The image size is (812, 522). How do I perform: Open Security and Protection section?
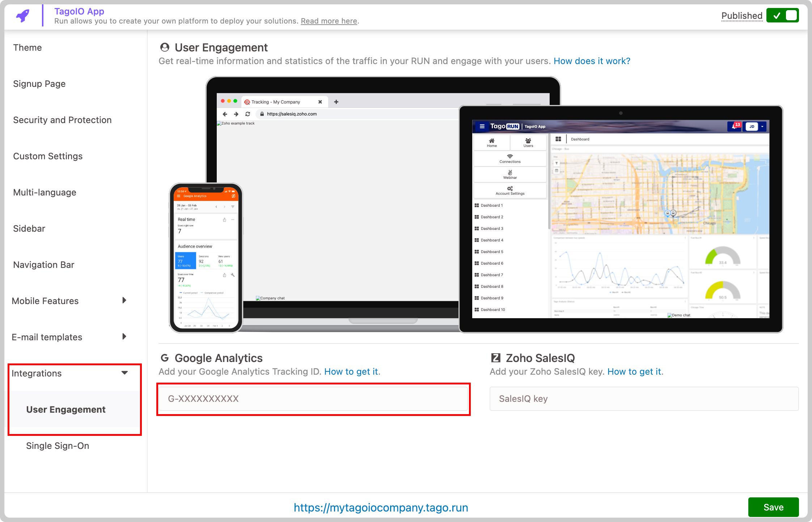62,120
